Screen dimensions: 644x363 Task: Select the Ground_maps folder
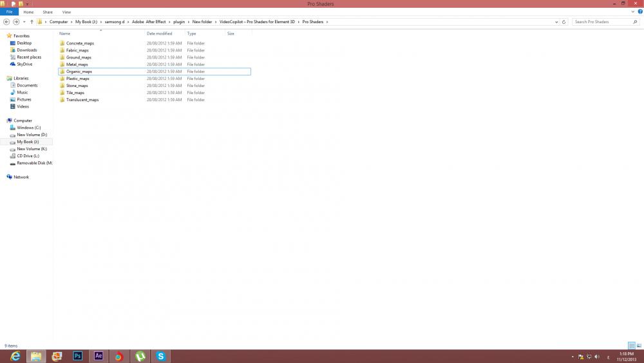[79, 57]
